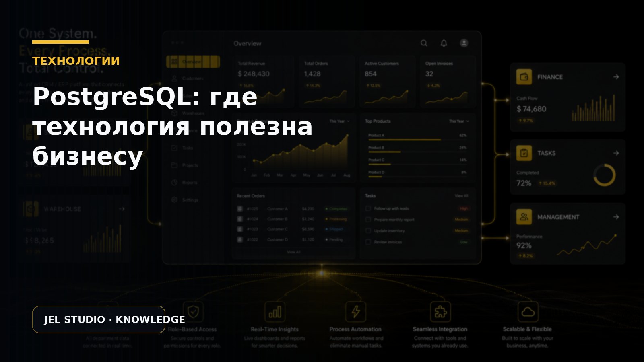Click the search magnifier icon in dashboard header
The height and width of the screenshot is (362, 644).
pos(424,43)
